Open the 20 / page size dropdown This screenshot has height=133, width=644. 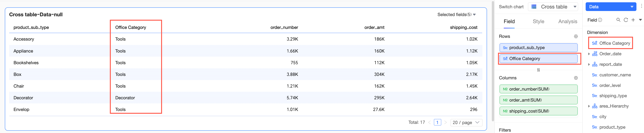(x=466, y=122)
